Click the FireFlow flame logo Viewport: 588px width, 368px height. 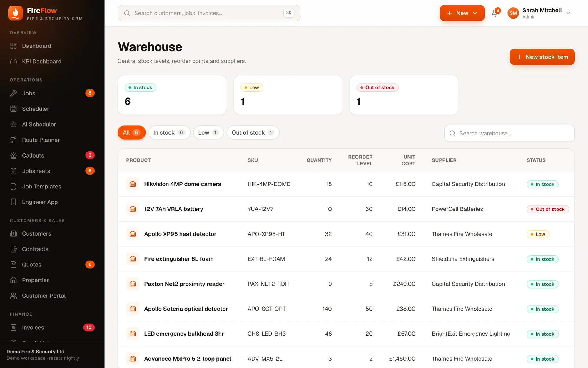(16, 13)
